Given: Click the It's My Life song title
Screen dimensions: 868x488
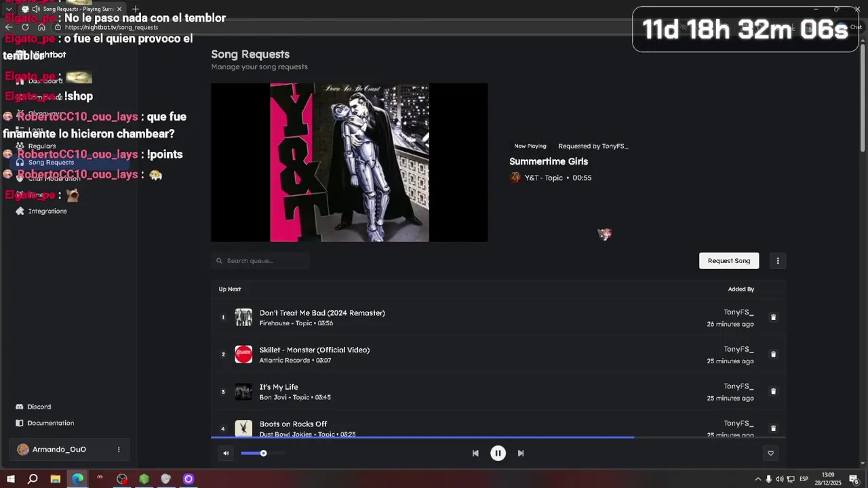Looking at the screenshot, I should click(279, 387).
